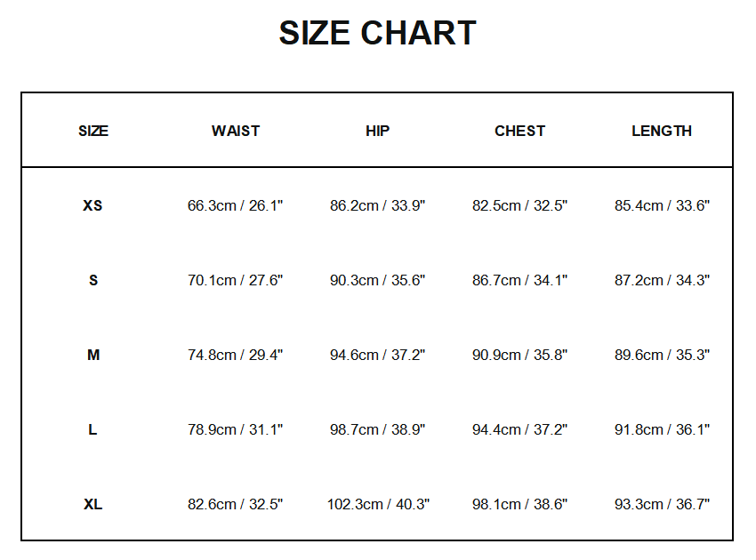The image size is (756, 560).
Task: Select the HIP column header
Action: tap(378, 131)
